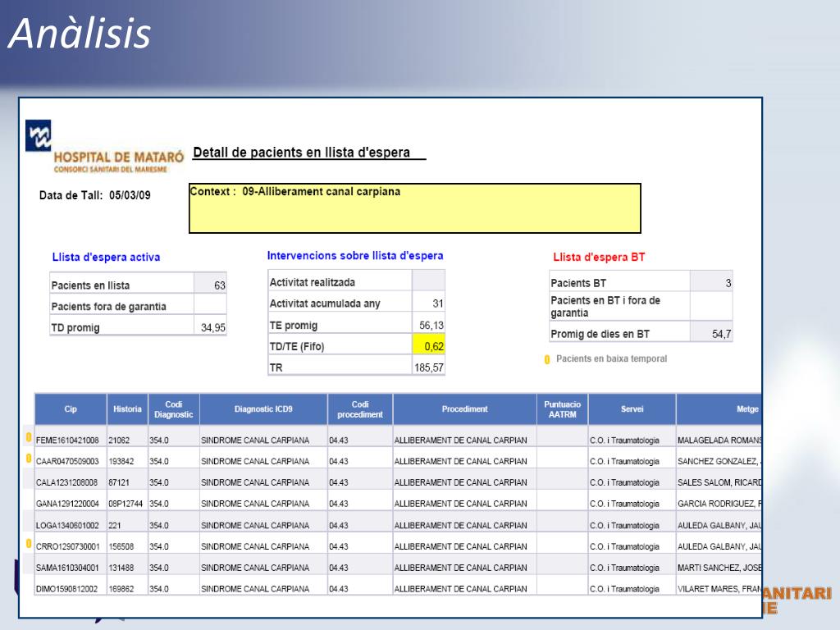Click 'Pacients en BT i fora de garantia' label
Image resolution: width=840 pixels, height=630 pixels.
[x=605, y=307]
